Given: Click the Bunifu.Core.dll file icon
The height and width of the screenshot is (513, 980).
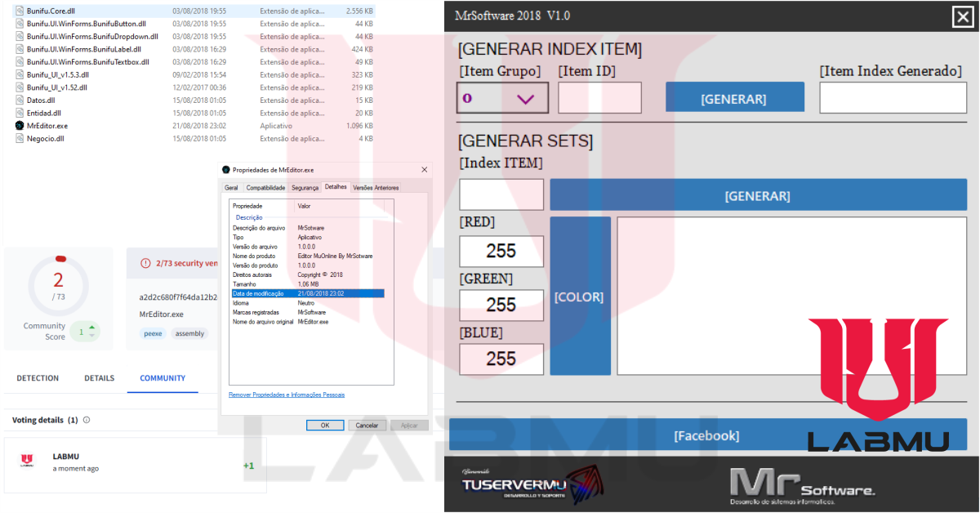Looking at the screenshot, I should (x=20, y=11).
